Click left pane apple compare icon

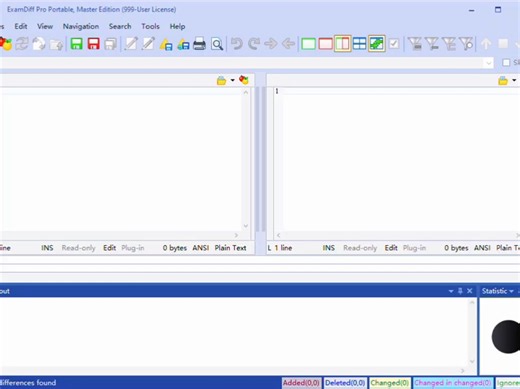pyautogui.click(x=244, y=80)
